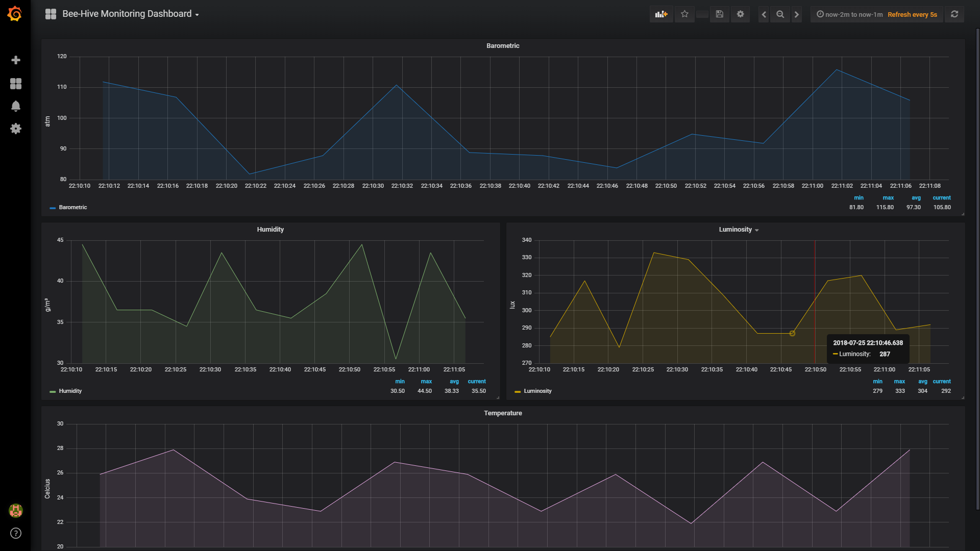Toggle the Luminosity series in legend

[537, 391]
